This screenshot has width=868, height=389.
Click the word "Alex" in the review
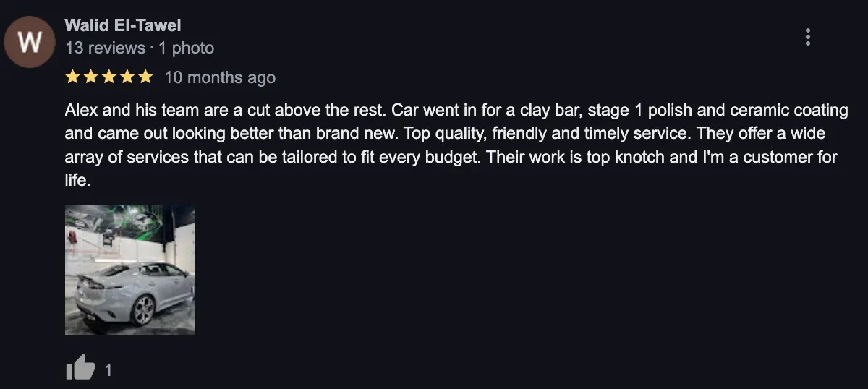[x=80, y=111]
